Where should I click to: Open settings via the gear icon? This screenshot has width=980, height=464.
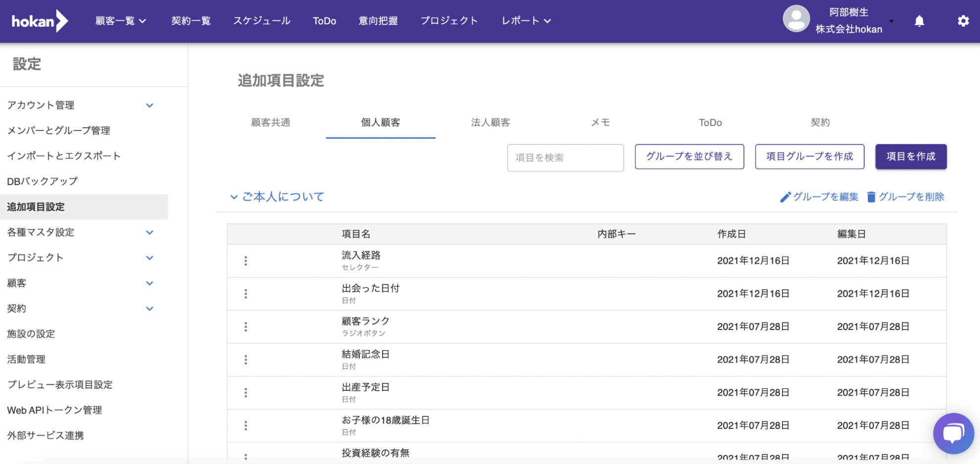pos(963,21)
